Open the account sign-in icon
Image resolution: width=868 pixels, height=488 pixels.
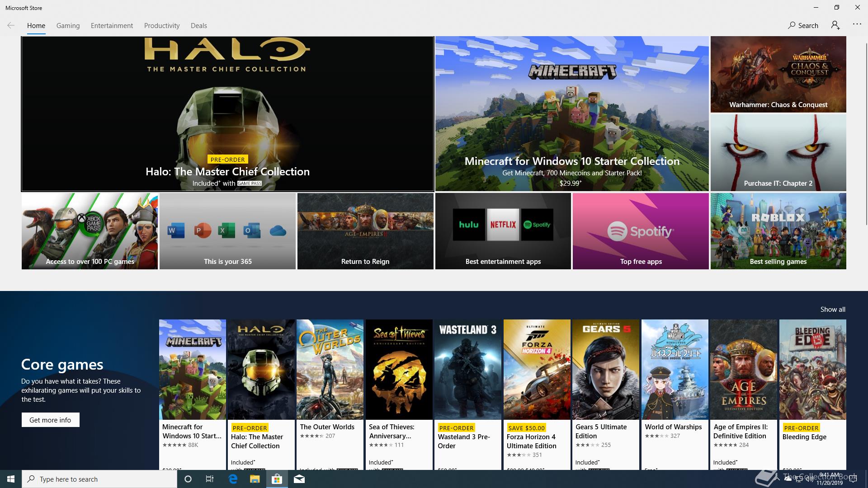click(835, 25)
